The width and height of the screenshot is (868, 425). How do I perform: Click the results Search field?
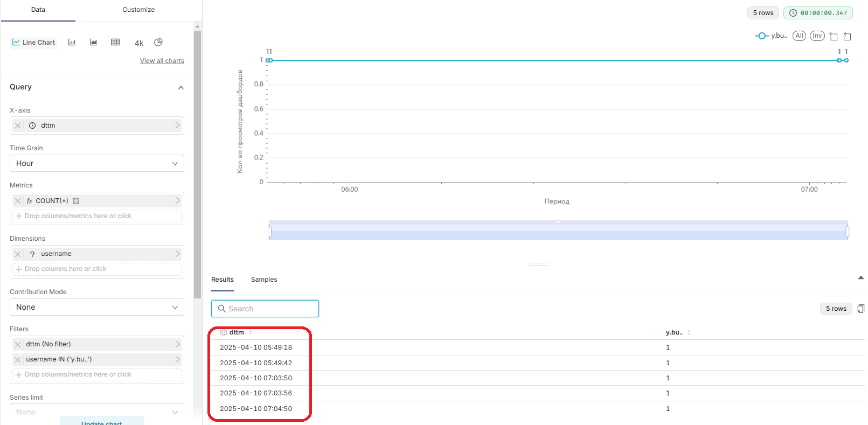click(x=265, y=309)
